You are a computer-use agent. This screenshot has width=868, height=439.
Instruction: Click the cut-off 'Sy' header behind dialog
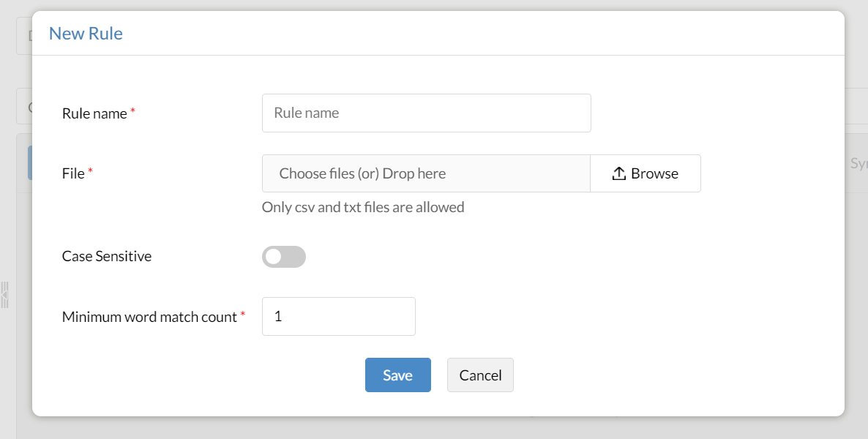[858, 163]
